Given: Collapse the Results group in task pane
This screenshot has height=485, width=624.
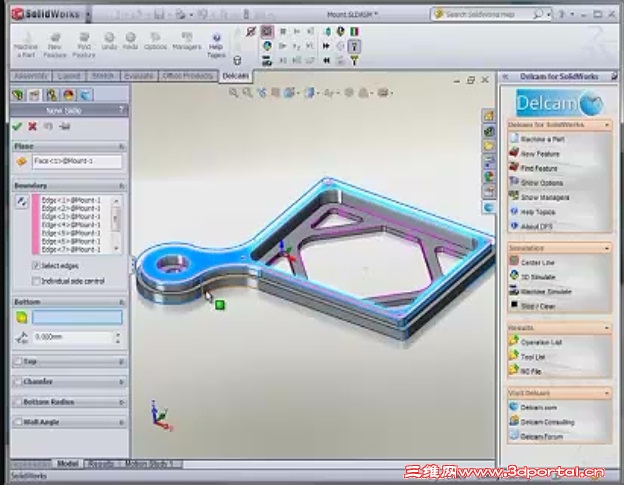Looking at the screenshot, I should pos(606,328).
